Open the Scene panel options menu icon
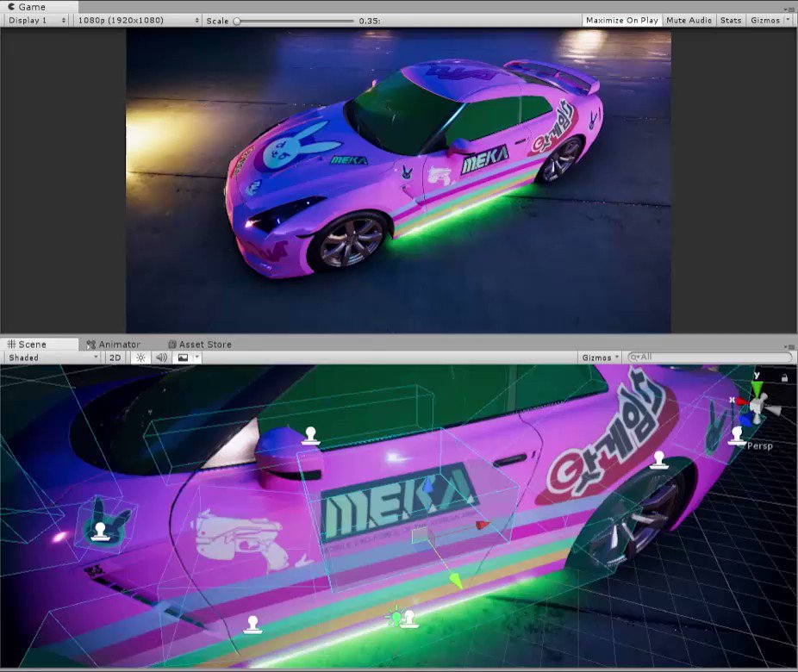Screen dimensions: 798x672 coord(791,346)
